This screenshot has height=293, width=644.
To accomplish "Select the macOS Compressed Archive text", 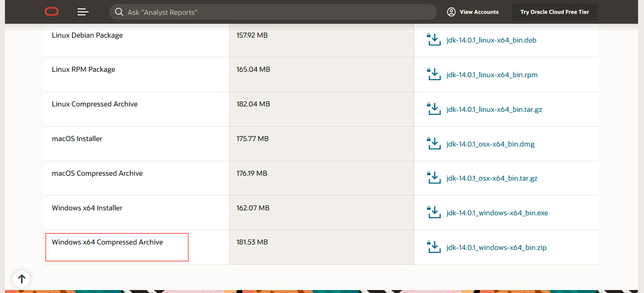I will [97, 173].
